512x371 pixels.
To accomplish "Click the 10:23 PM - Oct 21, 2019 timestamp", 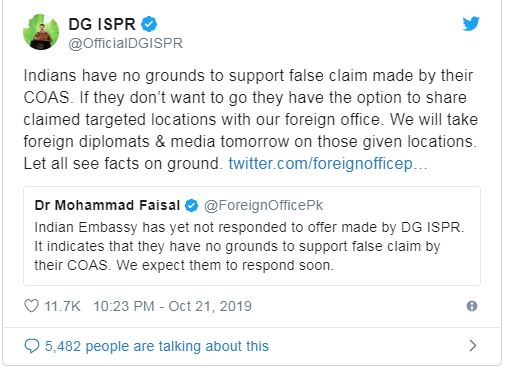I will pos(172,306).
